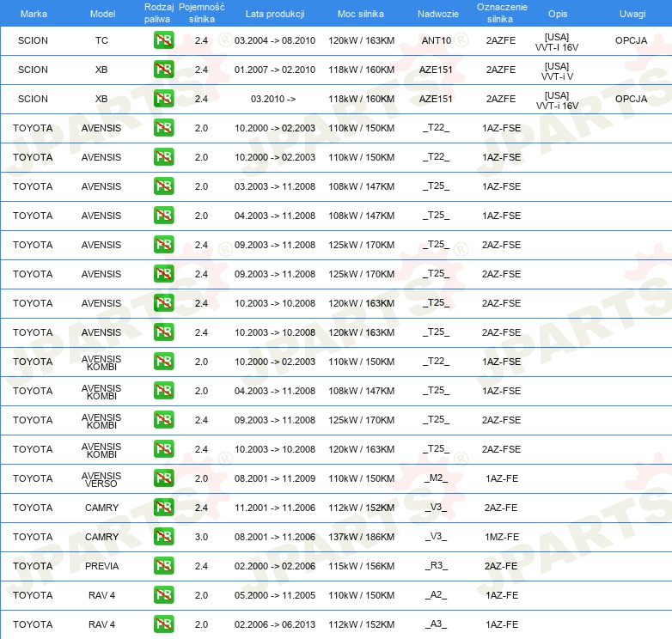Click the fuel icon for the Avensis 03.2003 row
Viewport: 672px width, 639px height.
(x=163, y=186)
